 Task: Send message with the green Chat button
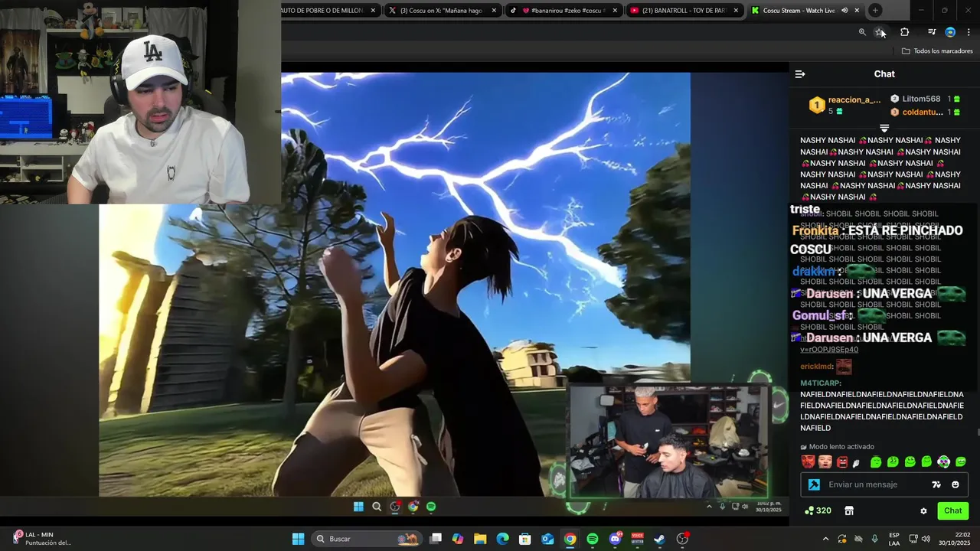coord(952,510)
